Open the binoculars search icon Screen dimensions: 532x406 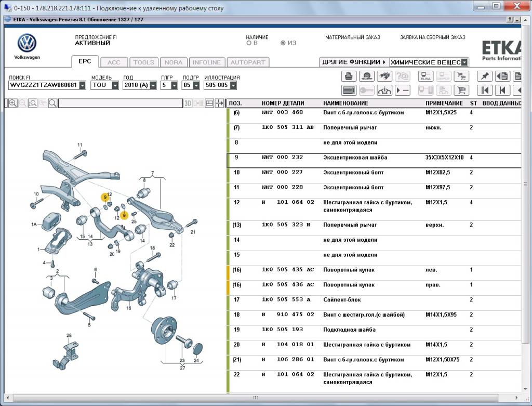point(384,76)
